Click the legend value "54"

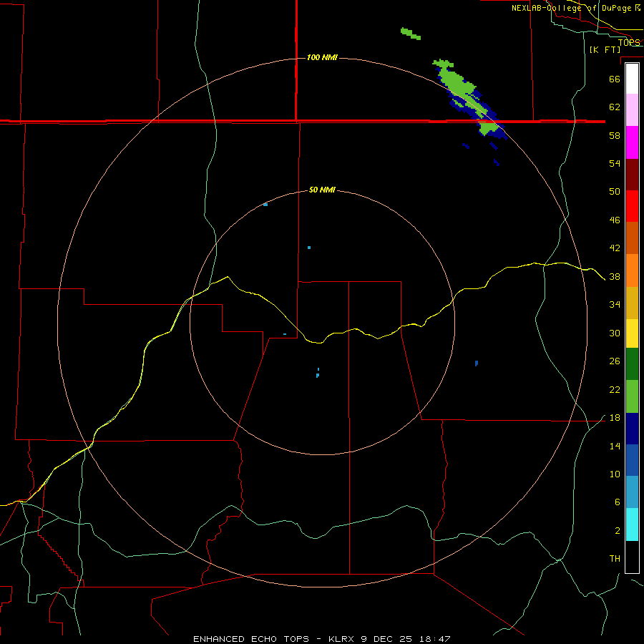point(615,163)
